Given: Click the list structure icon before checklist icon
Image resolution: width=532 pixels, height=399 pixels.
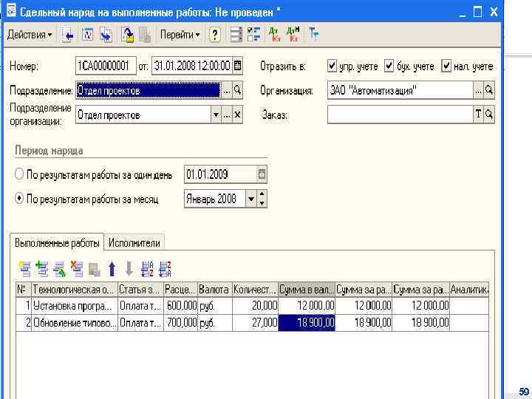Looking at the screenshot, I should coord(236,35).
